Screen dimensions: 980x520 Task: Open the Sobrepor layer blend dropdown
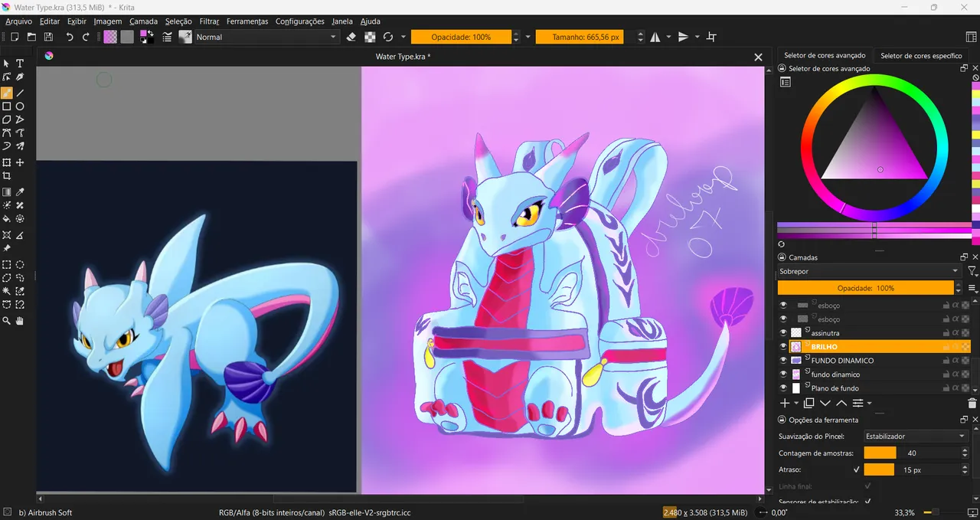869,271
